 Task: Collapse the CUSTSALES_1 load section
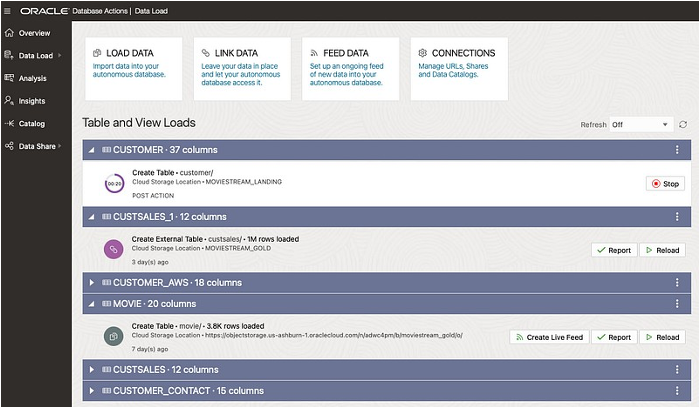click(x=92, y=216)
